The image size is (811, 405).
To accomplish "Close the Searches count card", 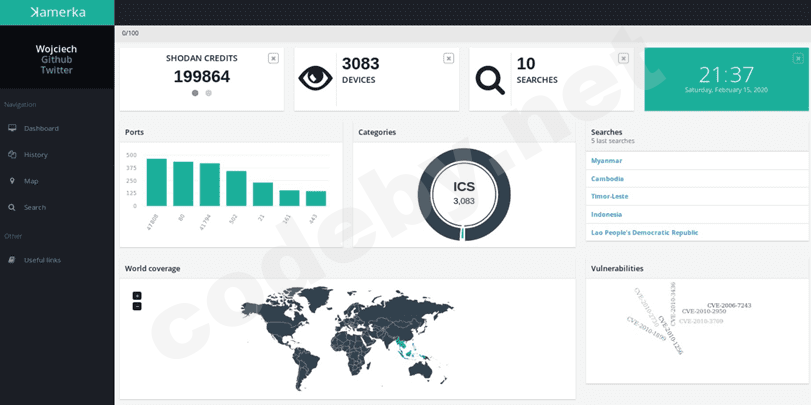I will (x=624, y=58).
